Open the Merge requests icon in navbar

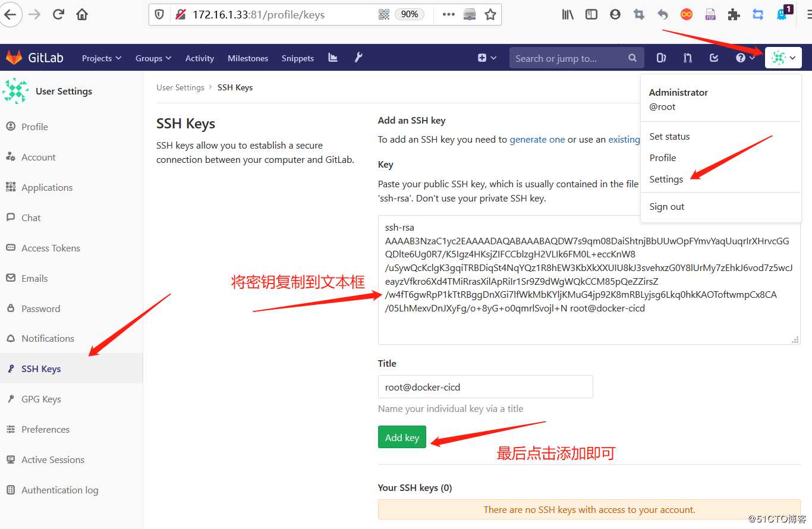click(x=688, y=58)
